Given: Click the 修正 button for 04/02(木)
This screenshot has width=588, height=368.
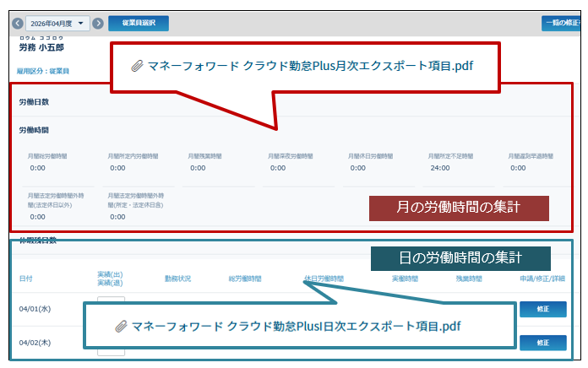Looking at the screenshot, I should point(543,343).
